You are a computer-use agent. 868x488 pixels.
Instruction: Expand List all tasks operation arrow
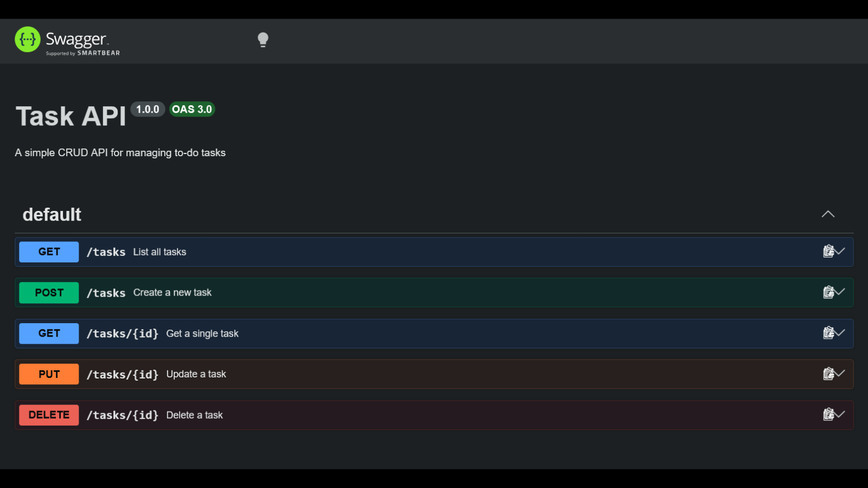pos(840,251)
